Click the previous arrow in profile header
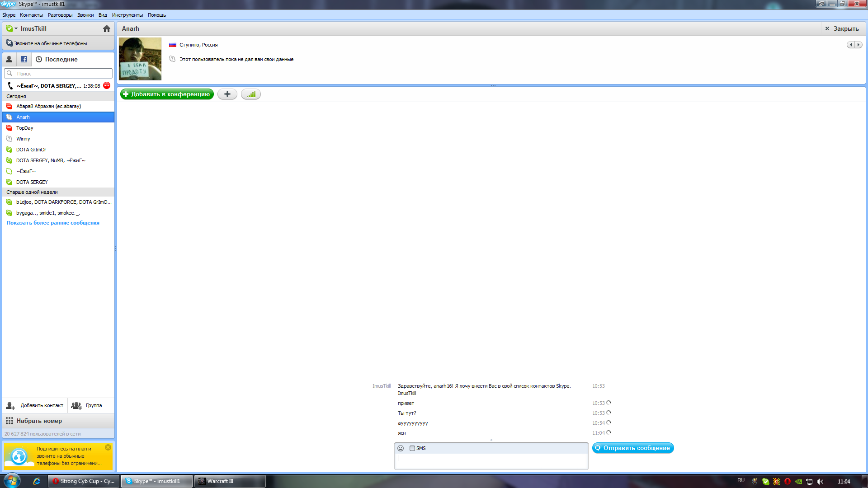The image size is (868, 488). pyautogui.click(x=851, y=45)
